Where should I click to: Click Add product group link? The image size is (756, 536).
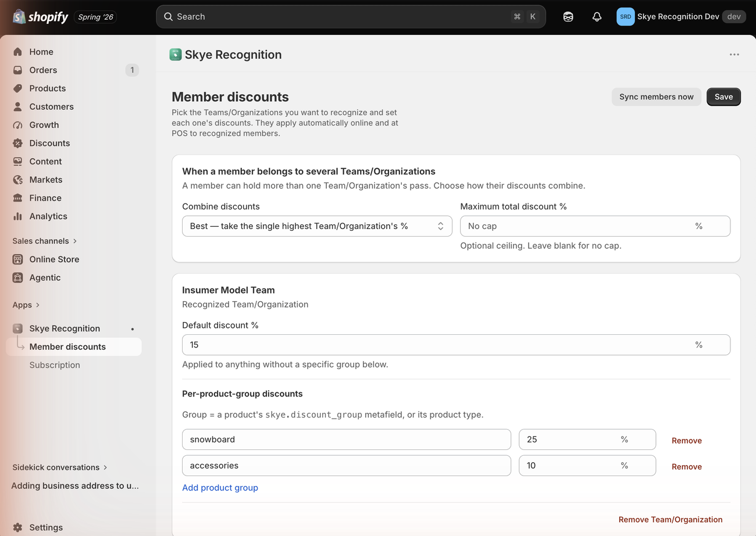coord(220,488)
